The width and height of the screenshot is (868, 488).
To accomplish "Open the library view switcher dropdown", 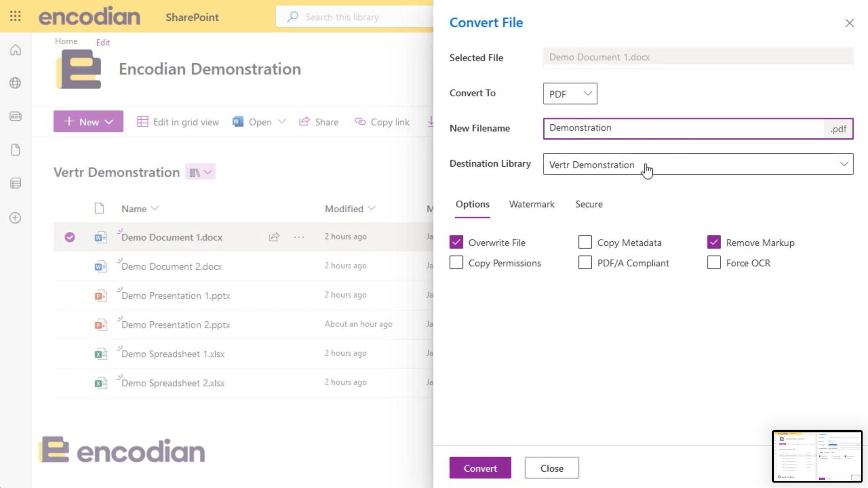I will (x=200, y=172).
